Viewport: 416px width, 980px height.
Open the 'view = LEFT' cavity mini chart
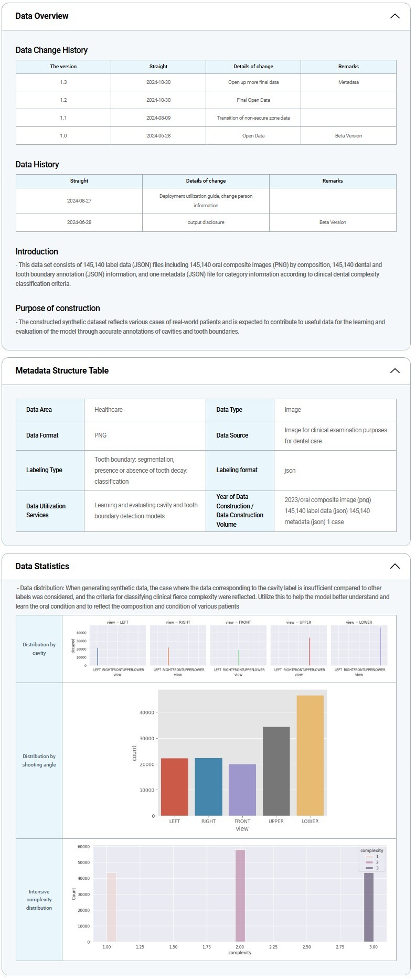click(118, 645)
